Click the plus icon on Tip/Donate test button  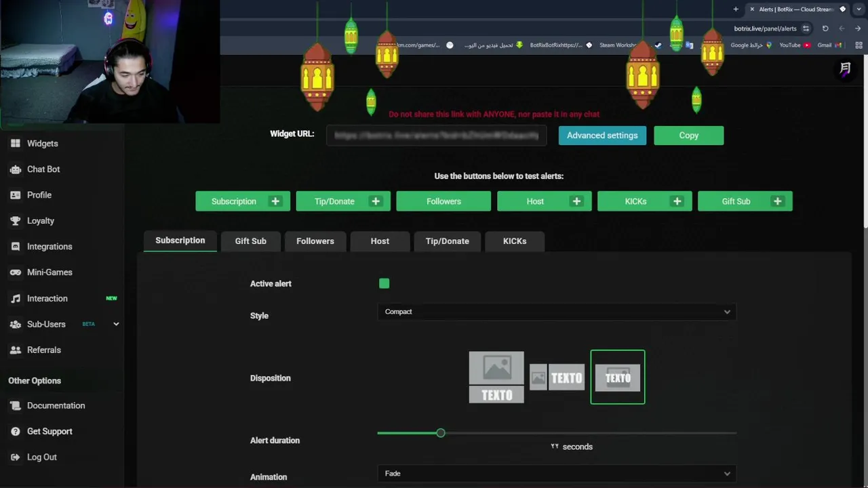(376, 201)
